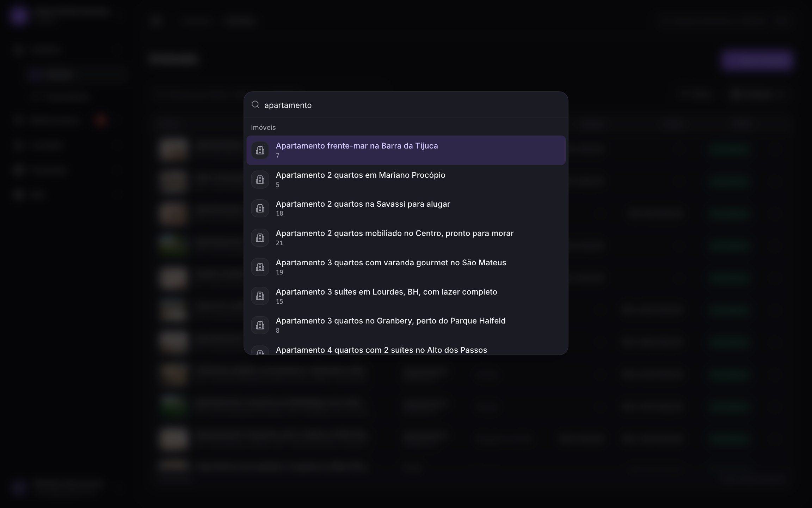
Task: Click building icon beside Savassi result
Action: tap(260, 208)
